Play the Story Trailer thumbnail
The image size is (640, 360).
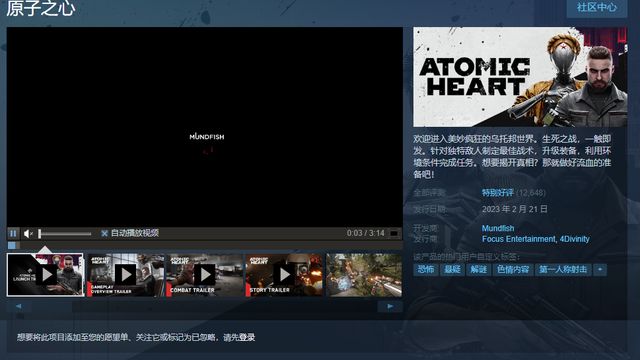point(284,275)
